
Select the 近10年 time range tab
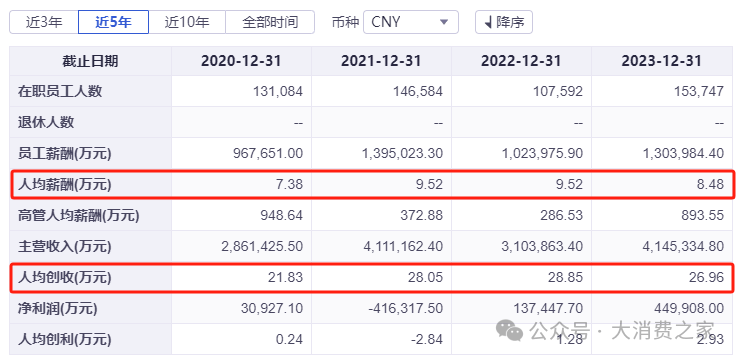coord(187,22)
